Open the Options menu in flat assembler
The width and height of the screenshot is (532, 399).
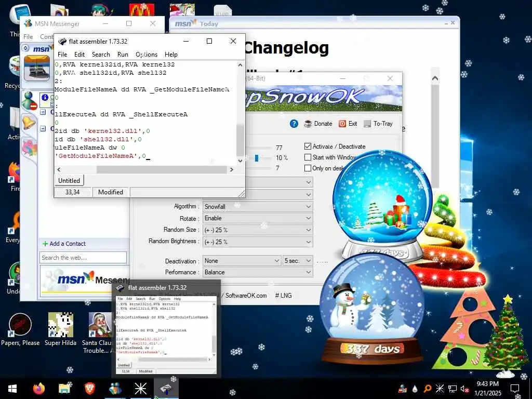(x=147, y=54)
